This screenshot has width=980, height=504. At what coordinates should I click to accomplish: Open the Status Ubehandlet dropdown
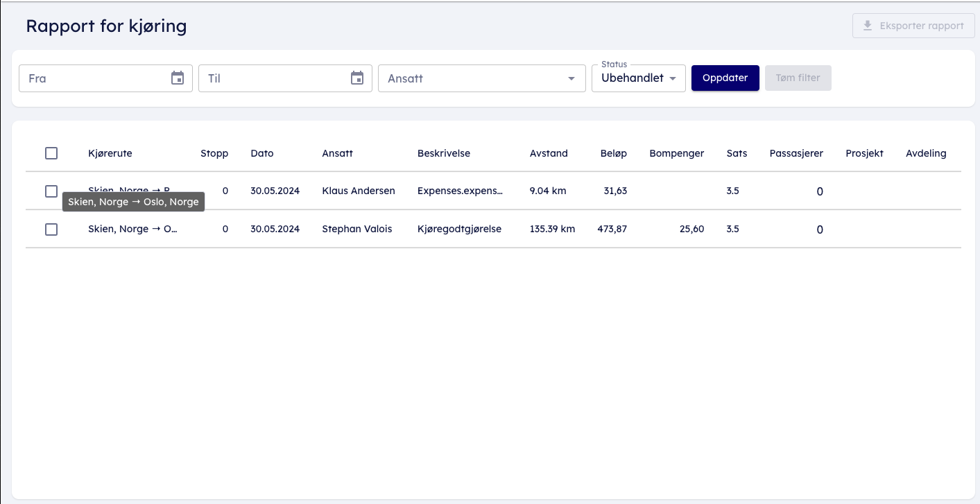pos(638,78)
